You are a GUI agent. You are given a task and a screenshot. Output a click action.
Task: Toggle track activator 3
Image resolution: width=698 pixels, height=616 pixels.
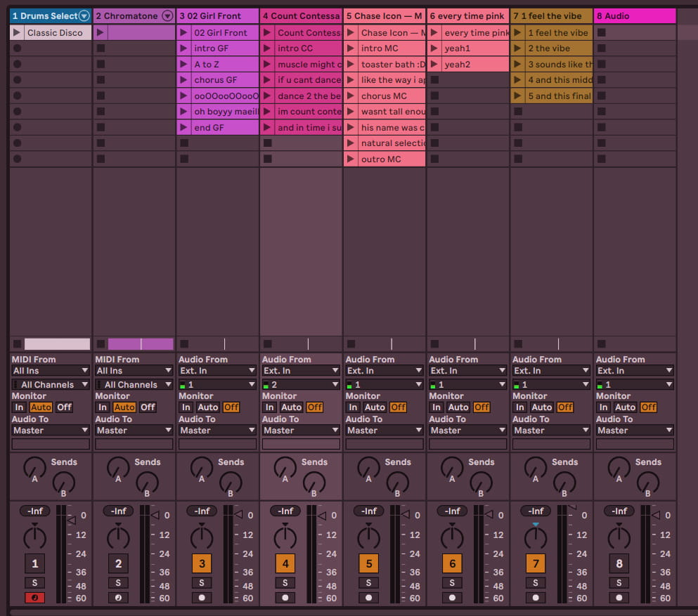point(202,563)
